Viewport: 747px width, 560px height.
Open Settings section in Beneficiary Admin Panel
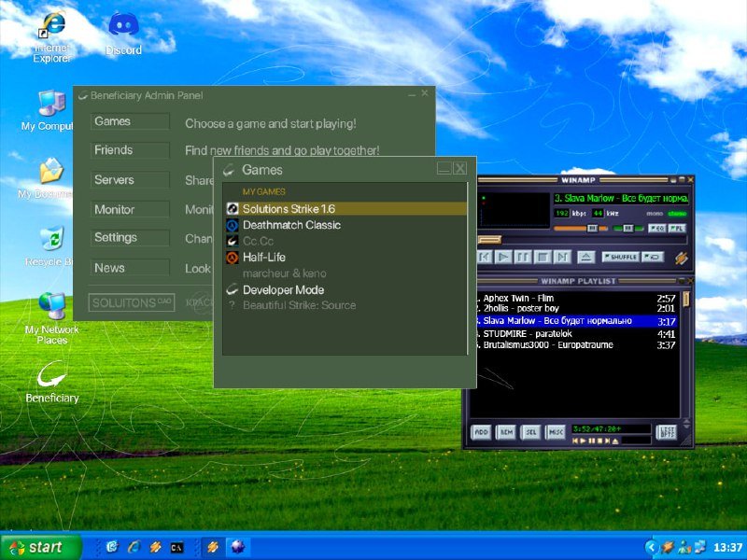pos(130,238)
